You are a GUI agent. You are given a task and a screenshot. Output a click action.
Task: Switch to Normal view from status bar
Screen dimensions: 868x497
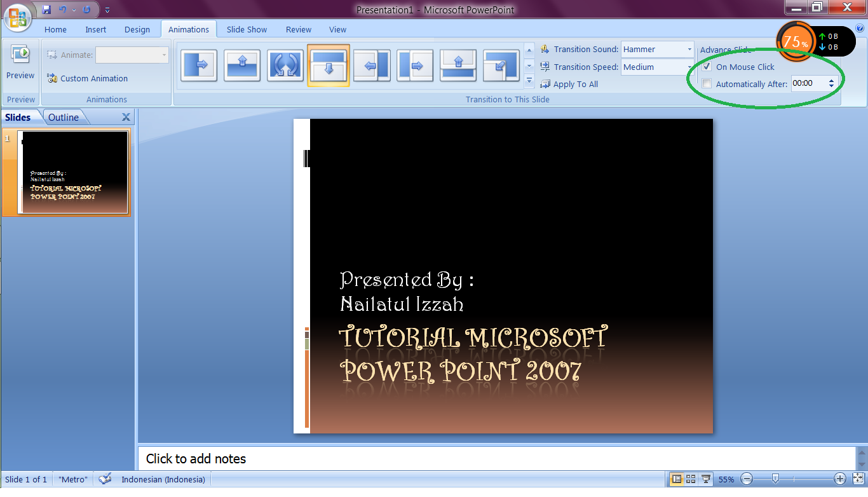[x=676, y=479]
